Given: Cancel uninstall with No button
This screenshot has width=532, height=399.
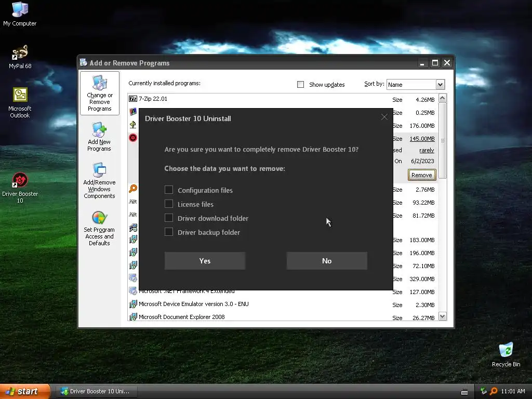Looking at the screenshot, I should 327,261.
